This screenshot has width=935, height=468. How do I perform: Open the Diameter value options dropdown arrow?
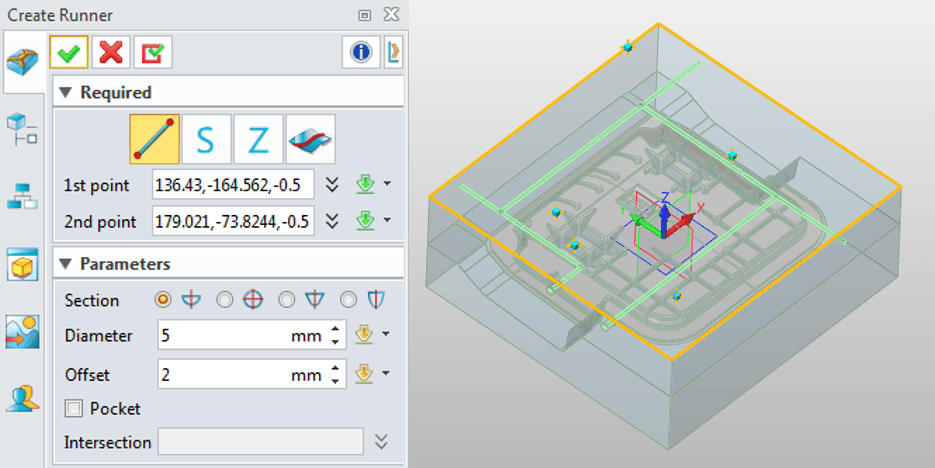point(385,336)
